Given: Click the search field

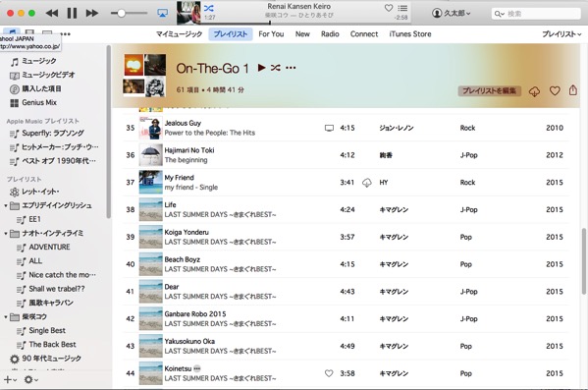Looking at the screenshot, I should [536, 14].
